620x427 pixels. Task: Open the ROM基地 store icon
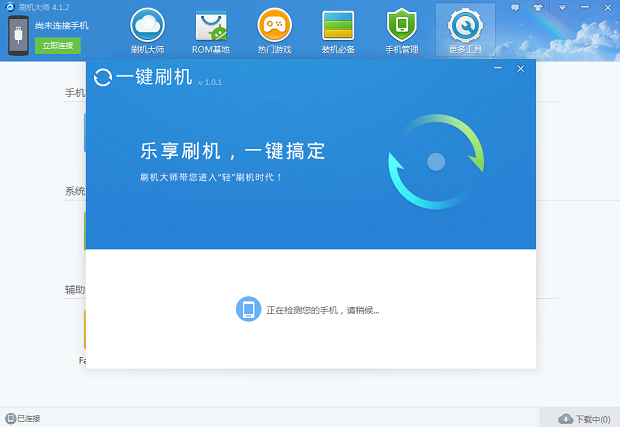(210, 29)
